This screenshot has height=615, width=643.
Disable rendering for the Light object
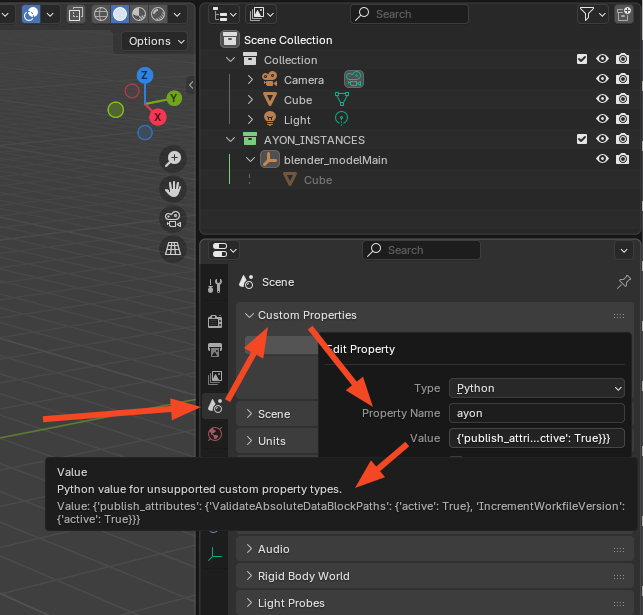click(622, 120)
